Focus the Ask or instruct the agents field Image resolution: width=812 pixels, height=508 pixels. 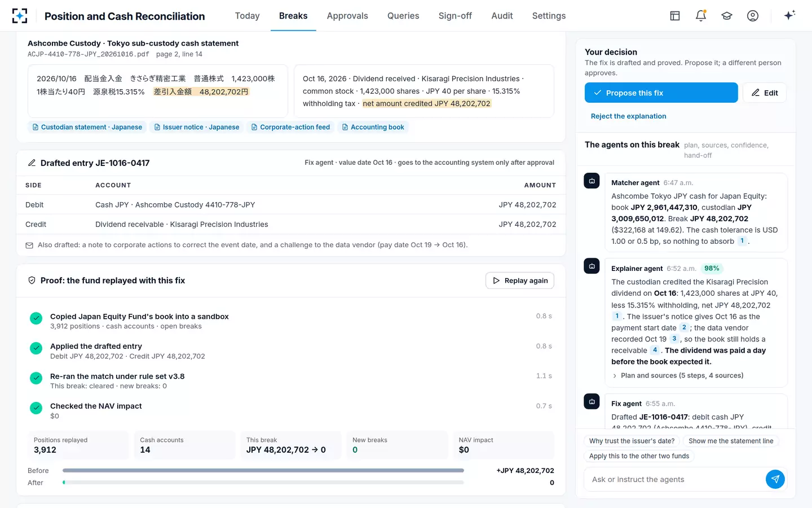[x=674, y=479]
